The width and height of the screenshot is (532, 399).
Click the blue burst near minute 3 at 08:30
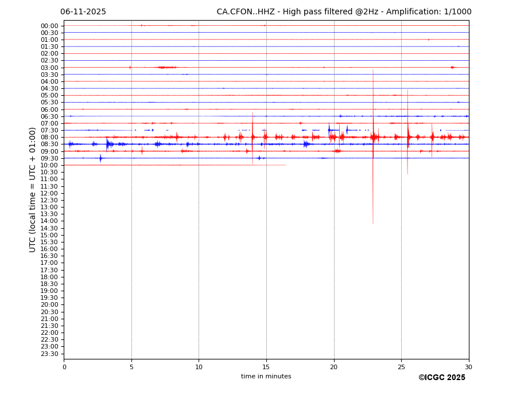pyautogui.click(x=107, y=144)
